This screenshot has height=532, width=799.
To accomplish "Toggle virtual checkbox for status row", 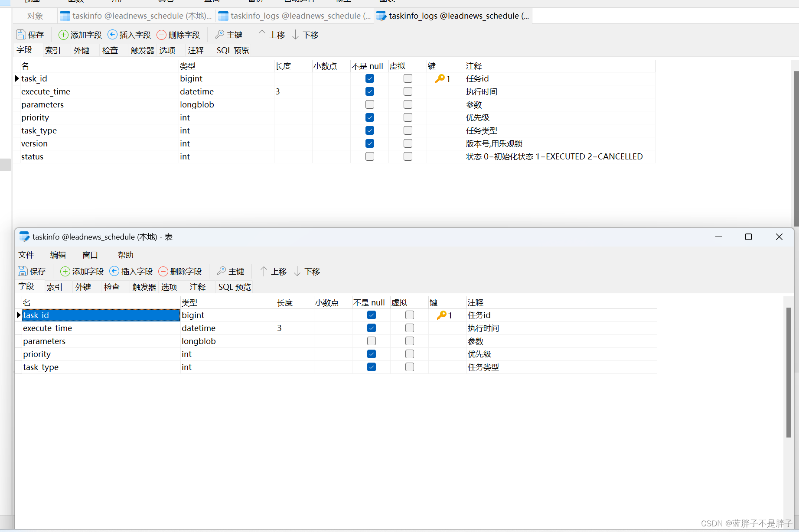I will point(408,156).
